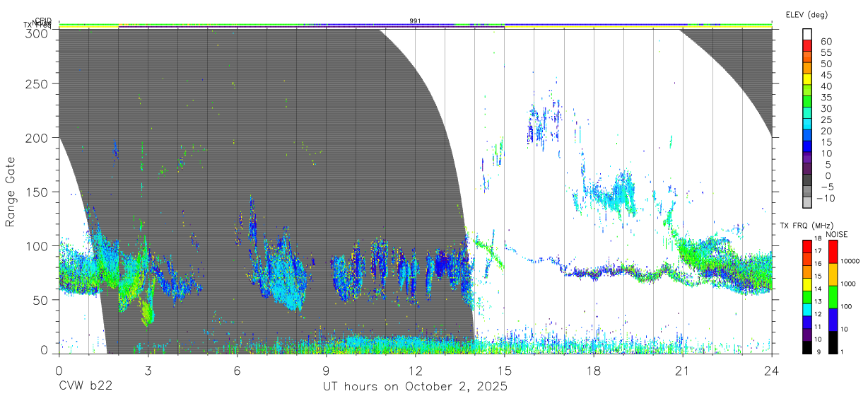Screen dimensions: 868x401
Task: Click the '250' tick on Range Gate axis
Action: click(37, 84)
